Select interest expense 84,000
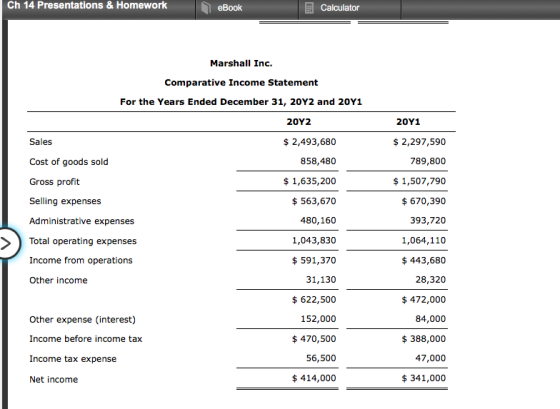Screen dimensions: 560x409 [x=431, y=319]
